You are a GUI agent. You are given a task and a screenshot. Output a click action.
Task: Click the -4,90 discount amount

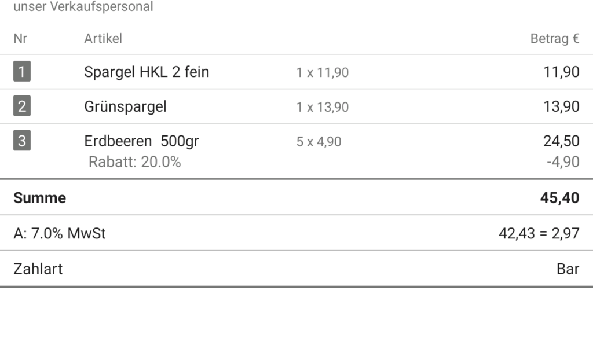tap(562, 162)
